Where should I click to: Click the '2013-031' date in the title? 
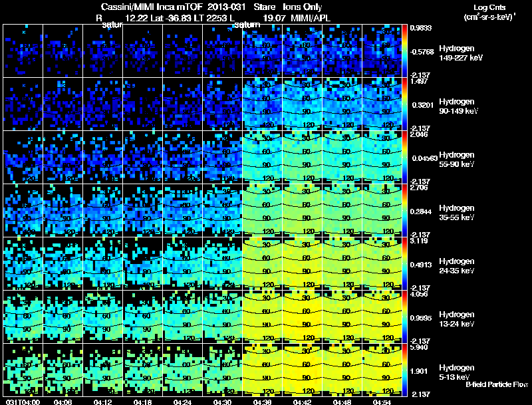click(225, 7)
